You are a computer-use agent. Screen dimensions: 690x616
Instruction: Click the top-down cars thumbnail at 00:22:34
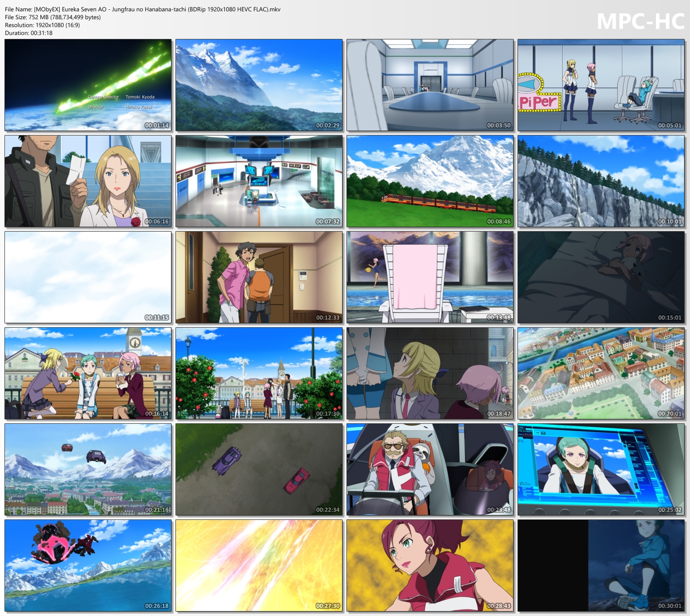(259, 469)
